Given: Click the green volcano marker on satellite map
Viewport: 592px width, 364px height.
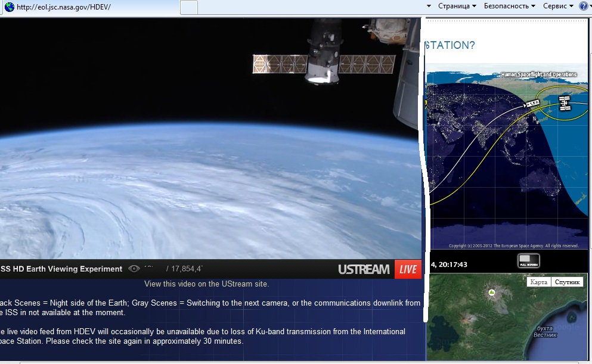Looking at the screenshot, I should [x=492, y=293].
